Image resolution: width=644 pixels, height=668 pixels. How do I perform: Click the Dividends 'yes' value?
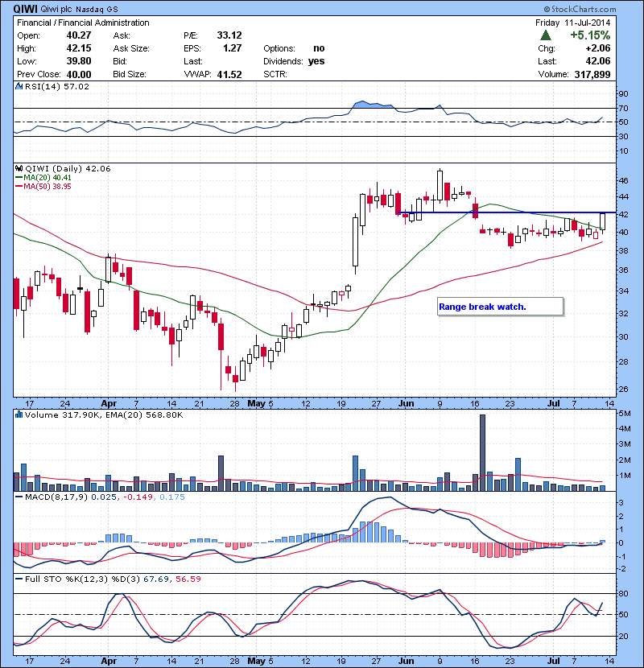(316, 61)
